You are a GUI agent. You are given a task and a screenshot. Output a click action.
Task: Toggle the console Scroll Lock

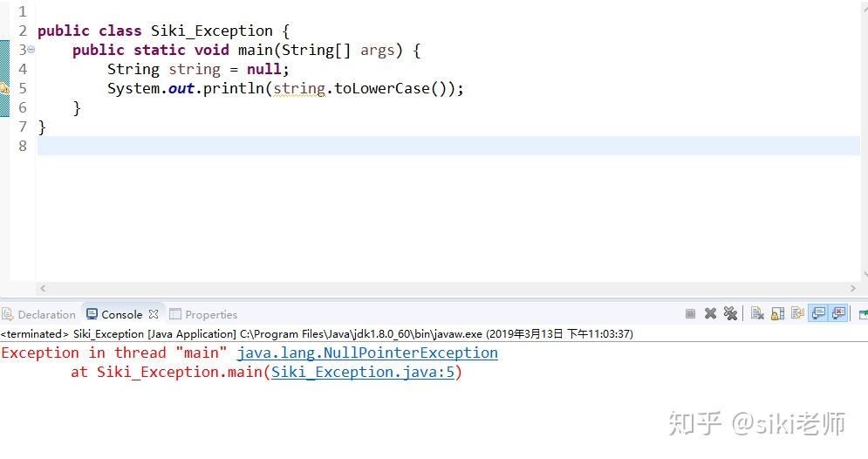click(777, 314)
